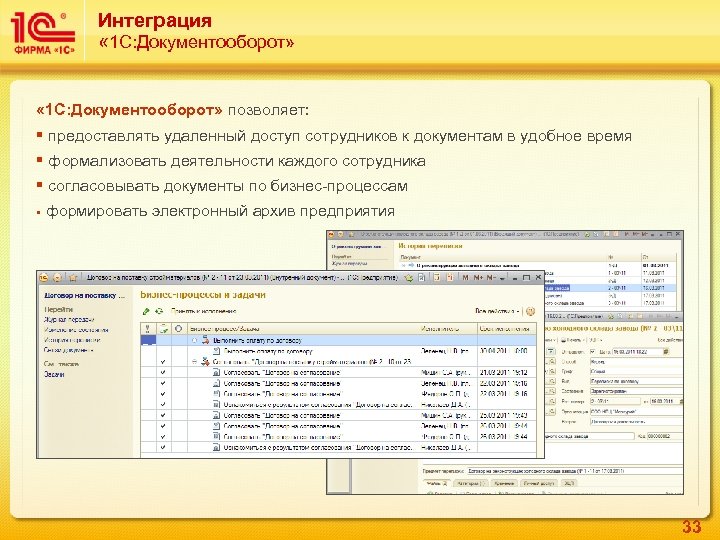The width and height of the screenshot is (720, 540).
Task: Click the Принять к исполнению command
Action: tap(204, 311)
